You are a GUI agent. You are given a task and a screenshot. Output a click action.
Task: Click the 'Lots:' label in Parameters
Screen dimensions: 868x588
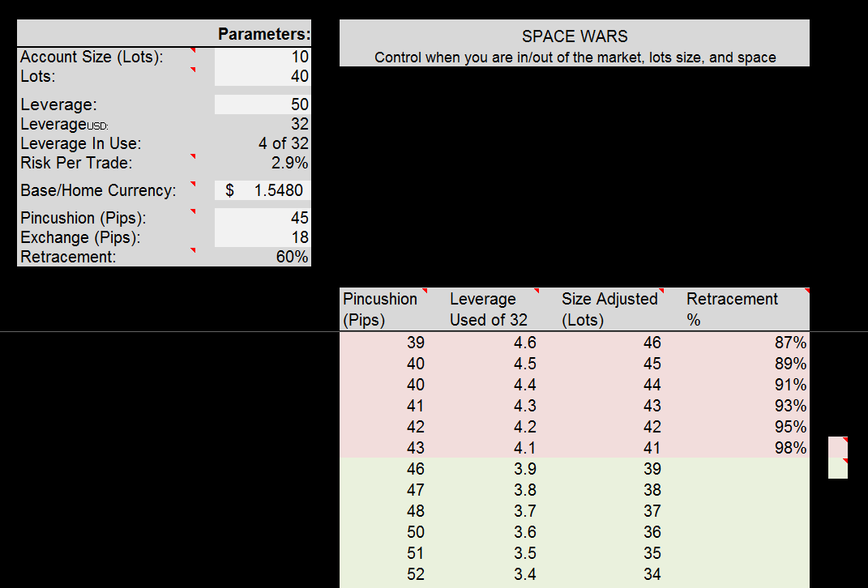[x=37, y=76]
